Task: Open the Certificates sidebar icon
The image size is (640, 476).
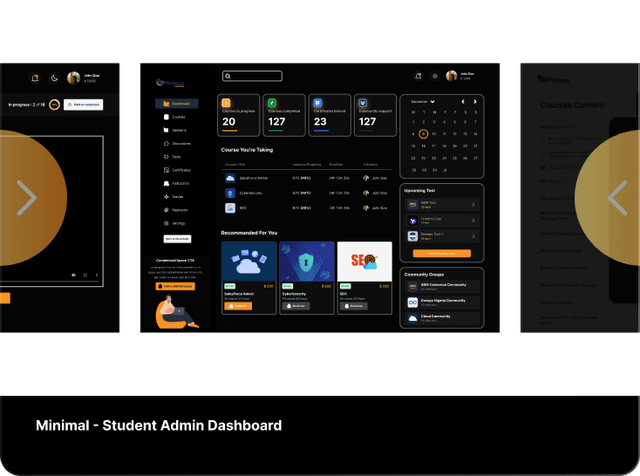Action: [163, 170]
